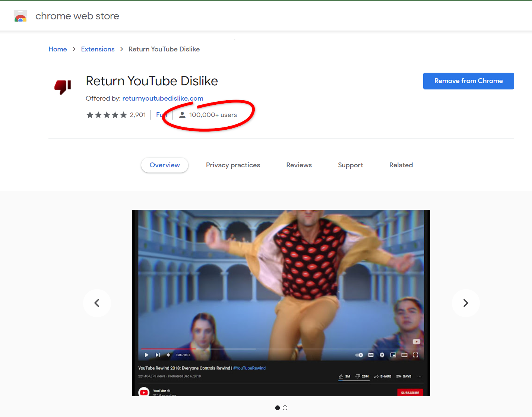Click the red thumbs-down extension icon
Viewport: 532px width, 417px height.
pyautogui.click(x=63, y=87)
